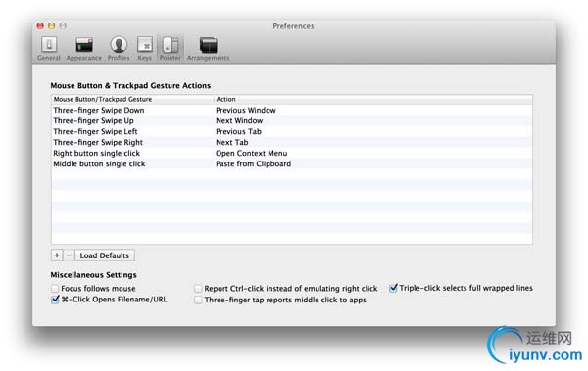Click the Next Window action cell
Viewport: 588px width, 371px height.
tap(239, 120)
